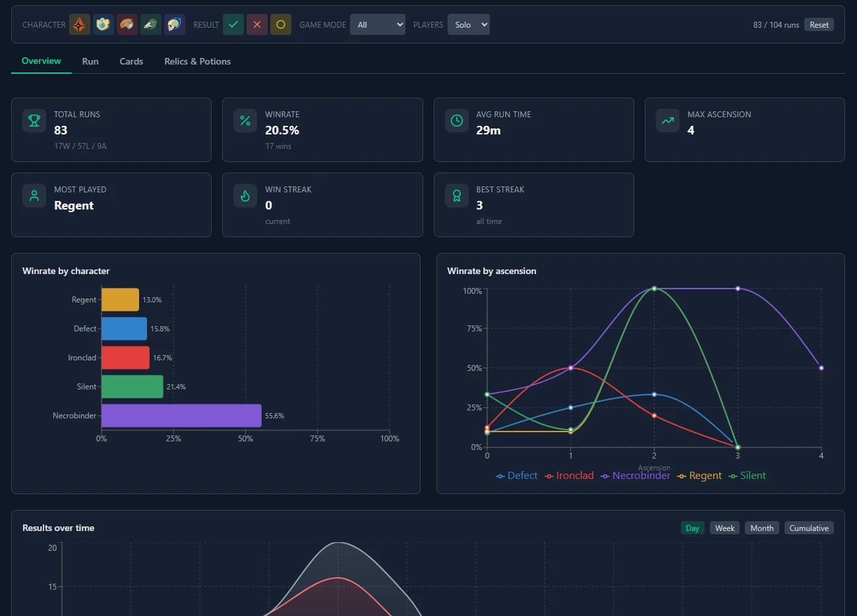Select the Necrobinder skull character icon
The image size is (857, 616).
[x=174, y=24]
